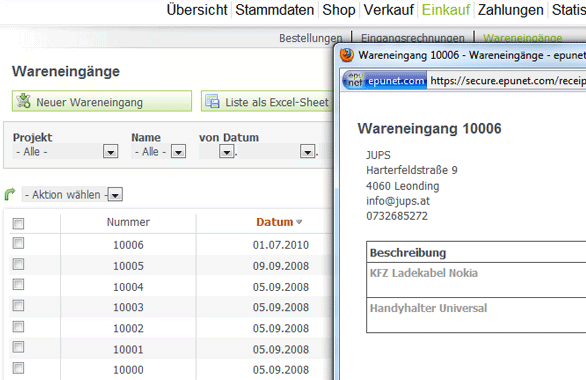Viewport: 586px width, 380px height.
Task: Click the Datum sort arrow indicator
Action: (299, 222)
